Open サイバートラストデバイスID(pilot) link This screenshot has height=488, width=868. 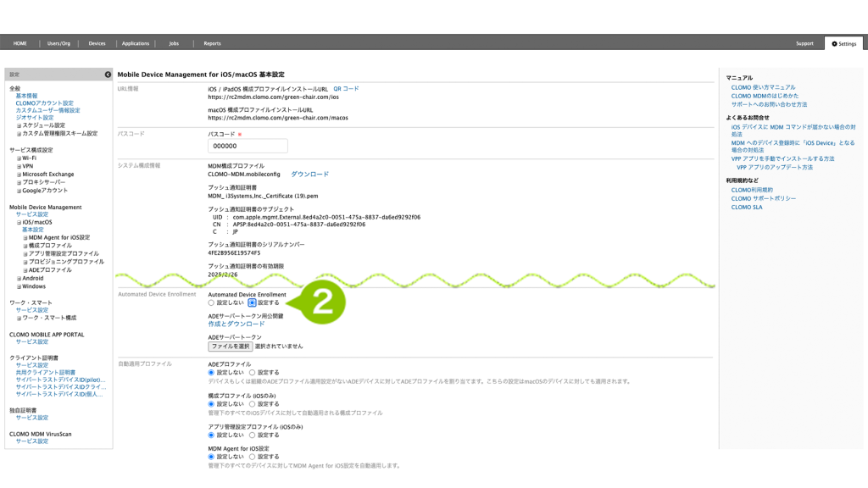(x=60, y=380)
